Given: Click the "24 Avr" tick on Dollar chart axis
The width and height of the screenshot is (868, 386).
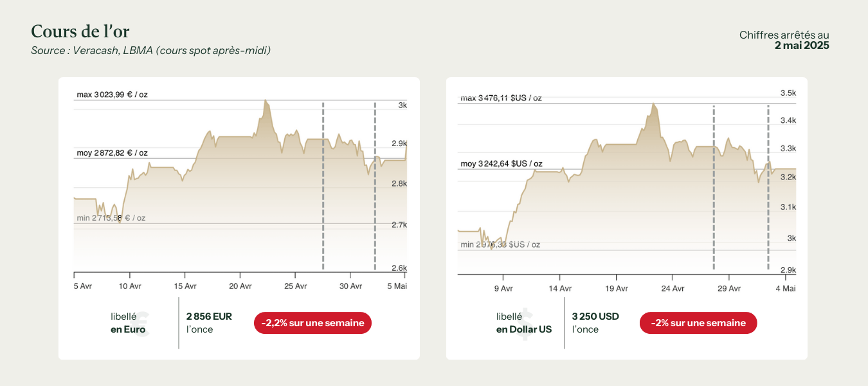Looking at the screenshot, I should coord(673,289).
